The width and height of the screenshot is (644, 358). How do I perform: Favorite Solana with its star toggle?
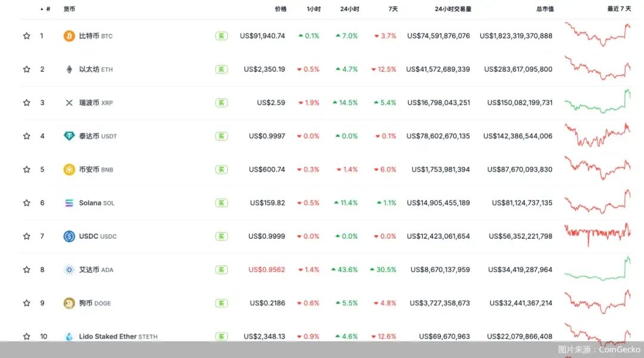26,202
